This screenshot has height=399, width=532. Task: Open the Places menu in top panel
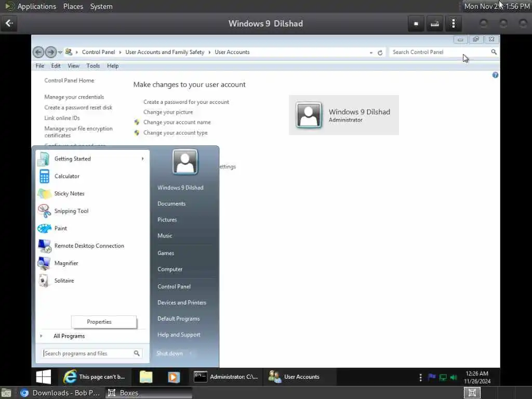73,6
